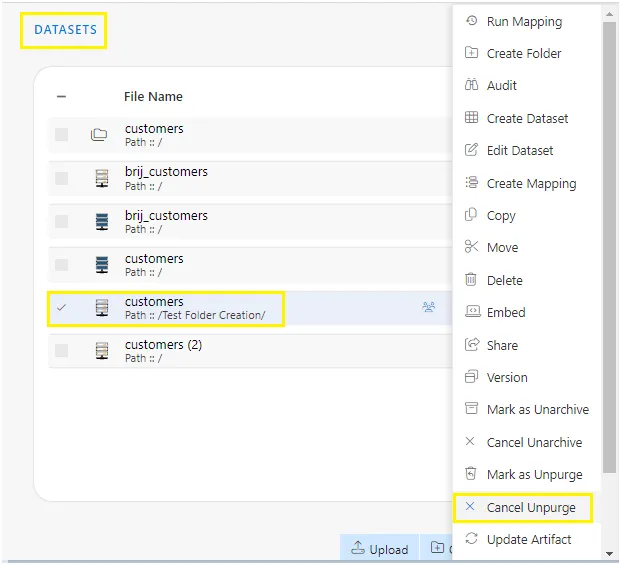This screenshot has width=621, height=565.
Task: Click the Audit menu label
Action: tap(501, 86)
